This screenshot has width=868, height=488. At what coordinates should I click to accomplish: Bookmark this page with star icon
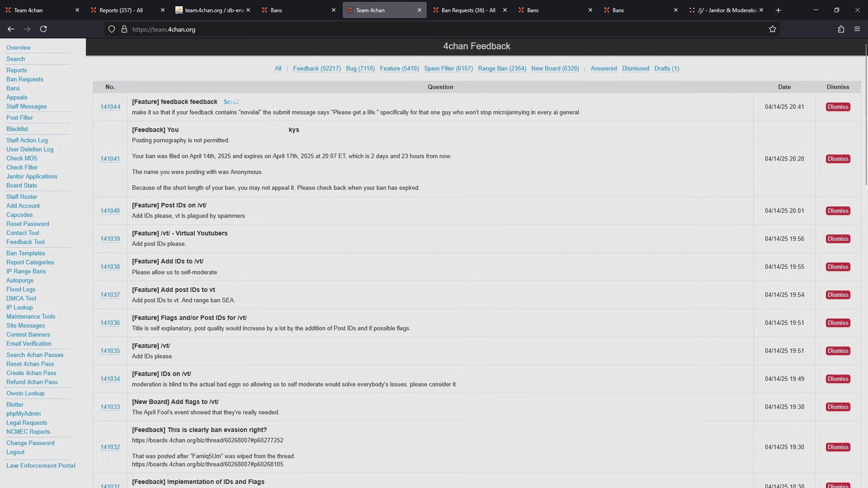point(773,29)
